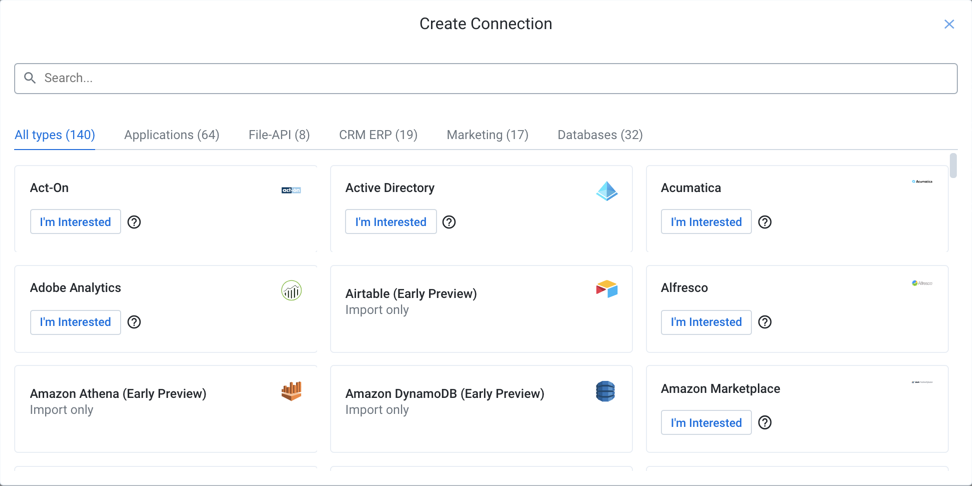
Task: Click the Amazon Athena orange icon
Action: pos(291,391)
